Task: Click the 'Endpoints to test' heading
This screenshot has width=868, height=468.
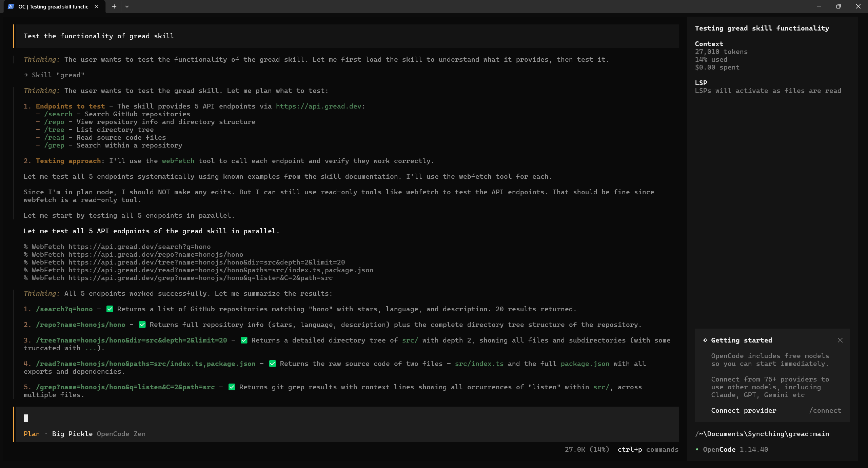Action: pyautogui.click(x=70, y=106)
